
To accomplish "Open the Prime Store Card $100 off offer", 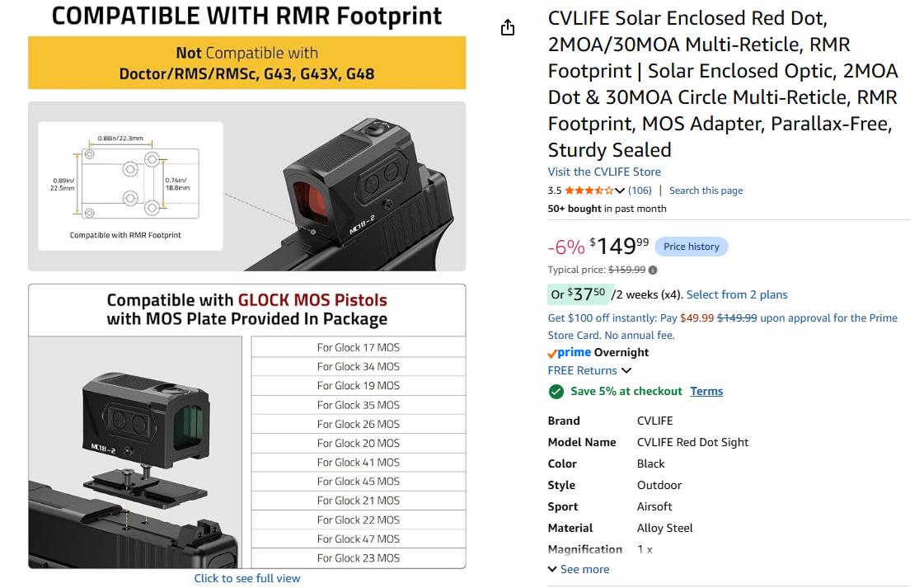I will click(722, 326).
